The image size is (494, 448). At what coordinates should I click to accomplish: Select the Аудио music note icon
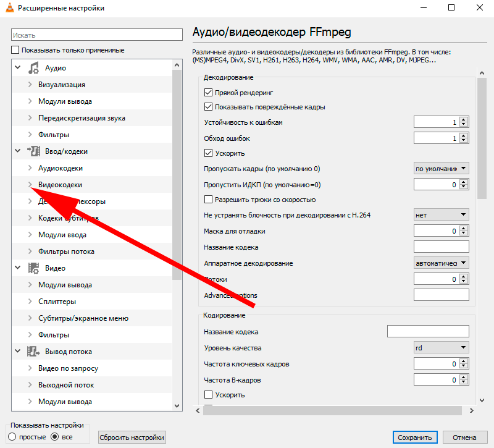[x=33, y=68]
